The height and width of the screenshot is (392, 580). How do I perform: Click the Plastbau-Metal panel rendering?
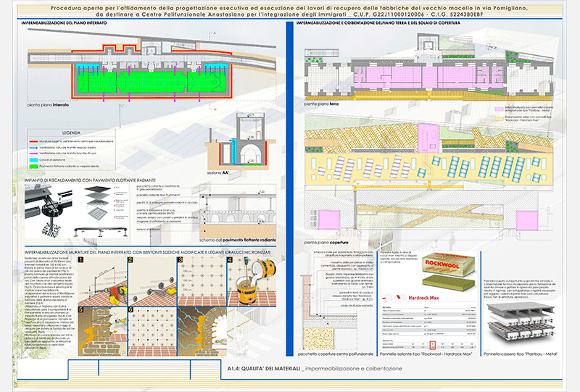[x=521, y=324]
